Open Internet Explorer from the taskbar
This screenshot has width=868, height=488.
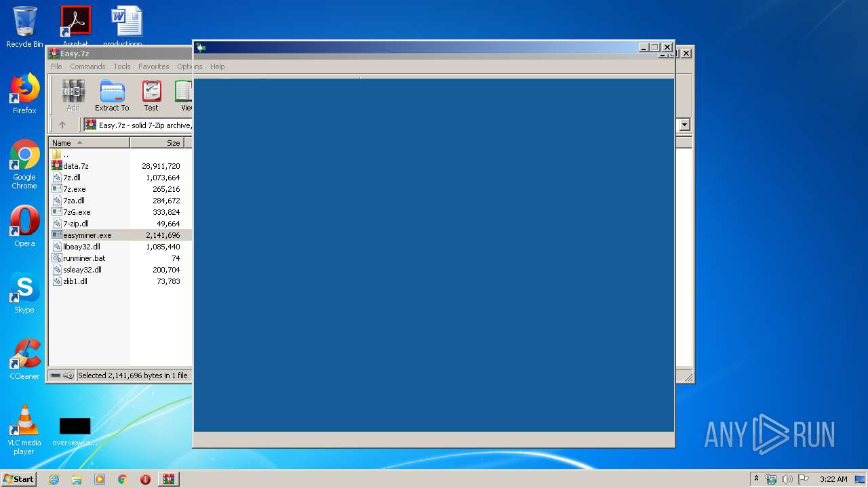(x=54, y=479)
